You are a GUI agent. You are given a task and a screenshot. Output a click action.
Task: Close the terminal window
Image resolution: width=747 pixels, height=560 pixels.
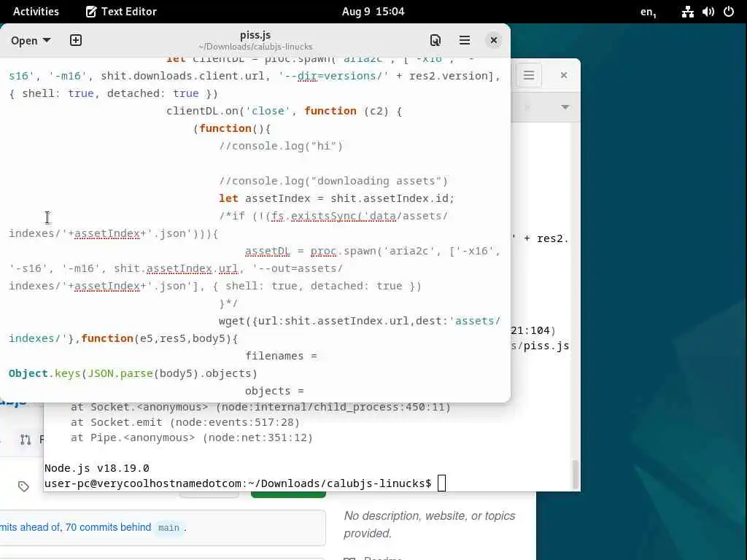pos(564,75)
